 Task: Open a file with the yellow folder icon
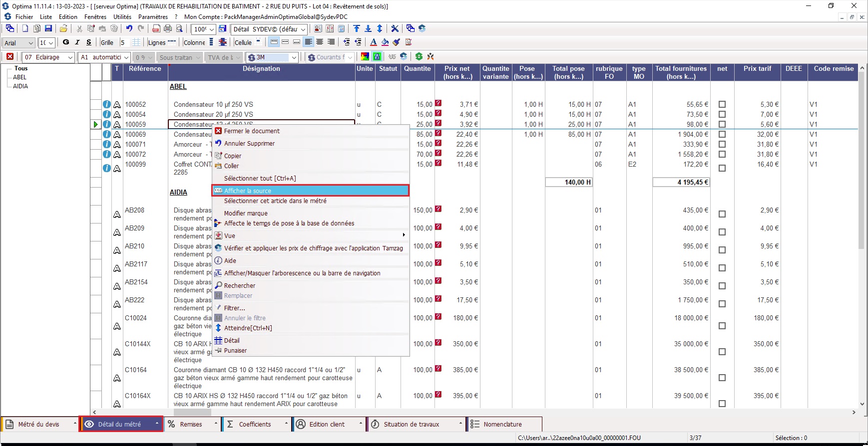point(63,29)
